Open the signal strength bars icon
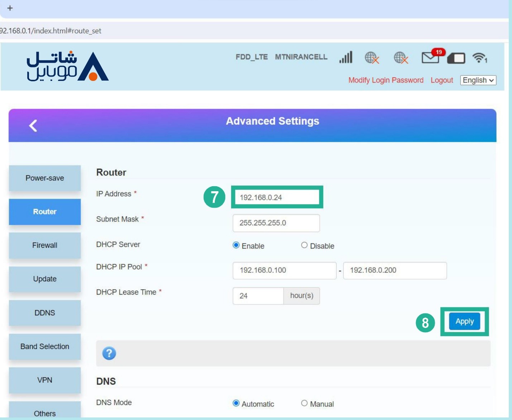Viewport: 512px width, 420px height. click(x=346, y=57)
